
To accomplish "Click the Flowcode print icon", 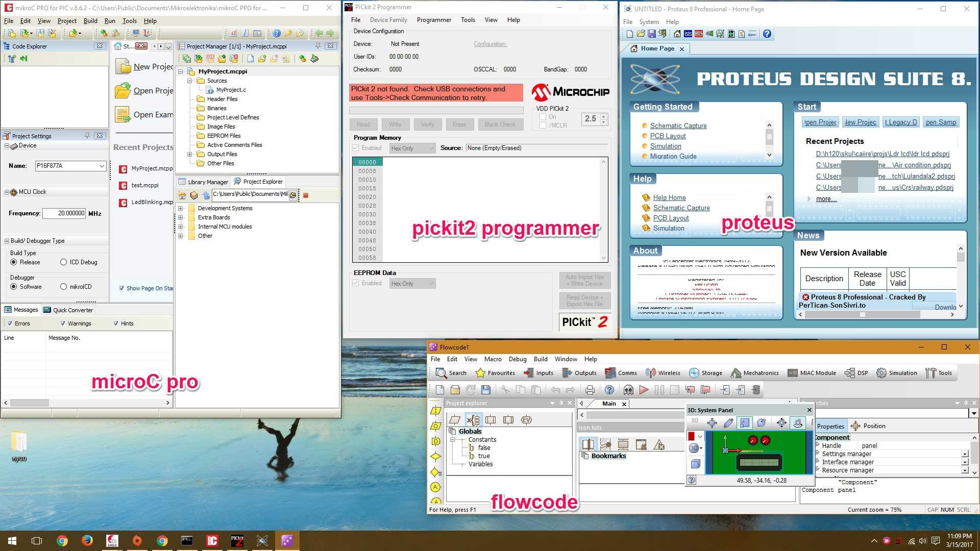I will click(x=590, y=390).
